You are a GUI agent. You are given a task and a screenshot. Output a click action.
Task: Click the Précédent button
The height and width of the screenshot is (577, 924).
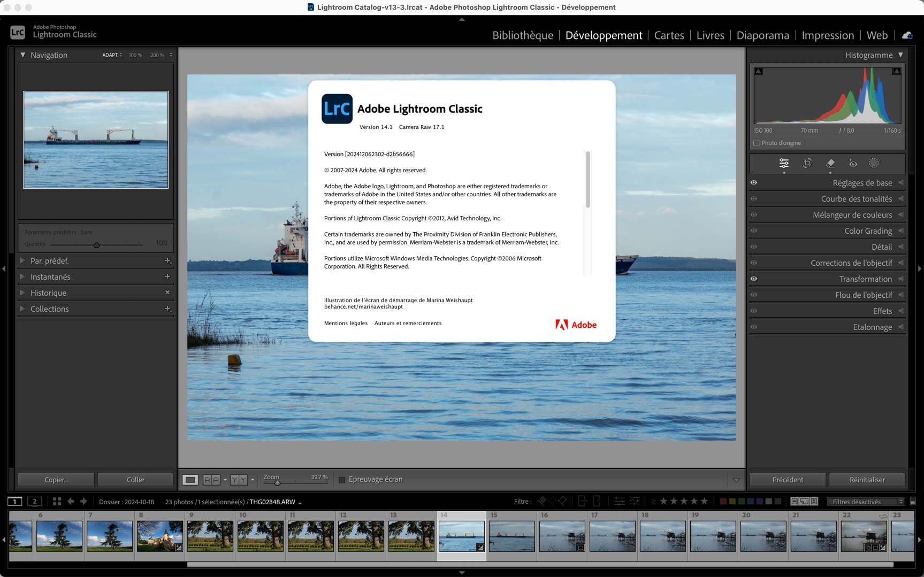coord(788,480)
